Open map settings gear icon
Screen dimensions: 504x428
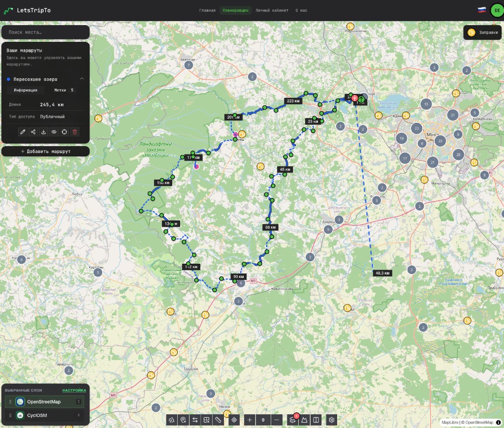pyautogui.click(x=332, y=420)
